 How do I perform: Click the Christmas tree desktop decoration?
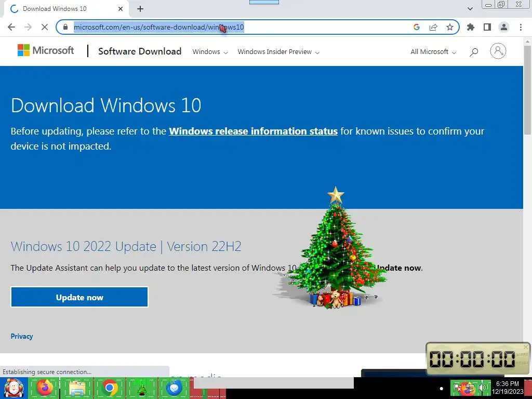(x=334, y=249)
